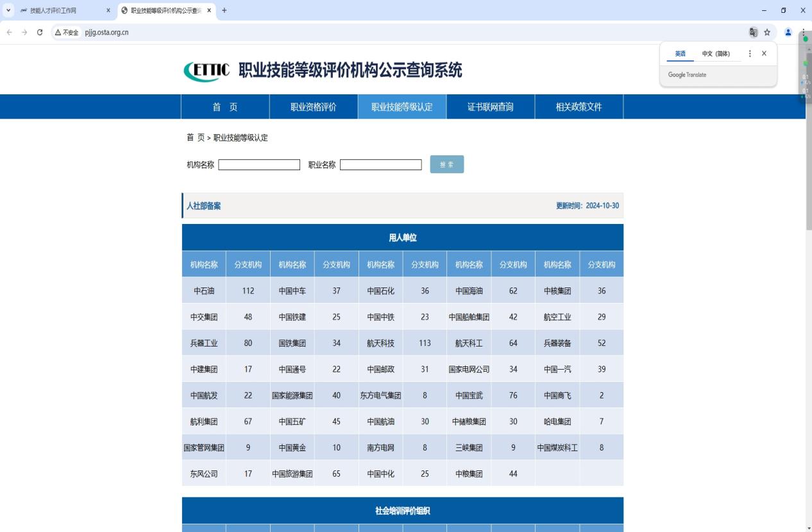Open 中石油 institution link in table
This screenshot has width=812, height=532.
pos(204,291)
